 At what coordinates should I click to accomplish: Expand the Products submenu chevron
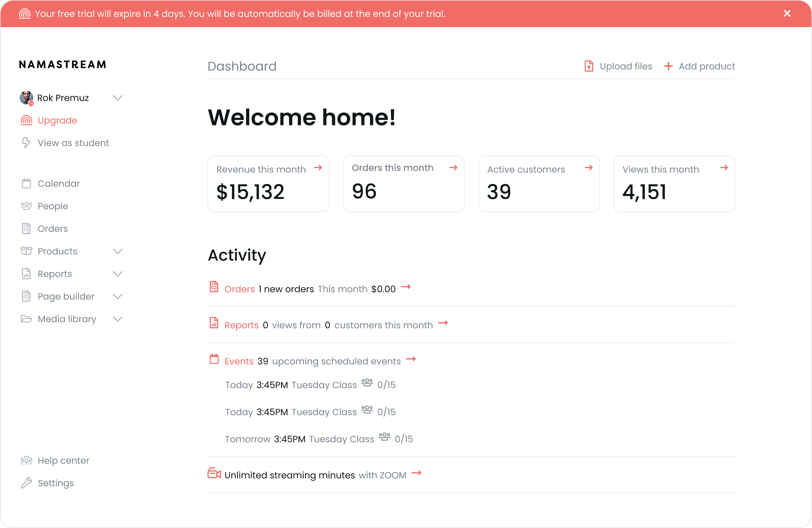pyautogui.click(x=118, y=251)
